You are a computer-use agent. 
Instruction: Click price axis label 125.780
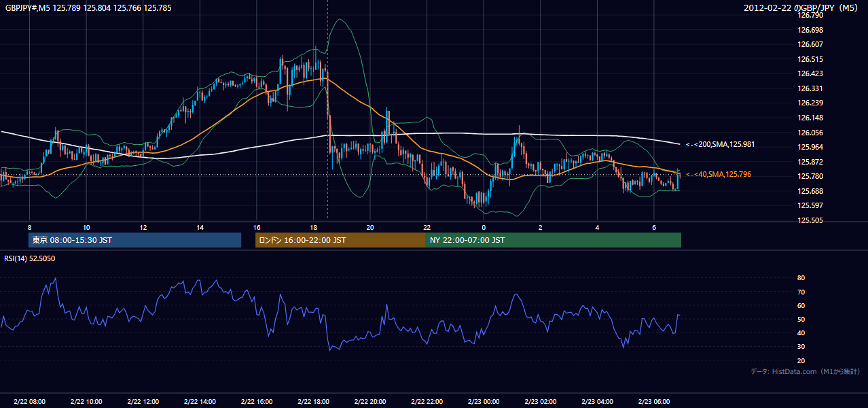tap(810, 176)
